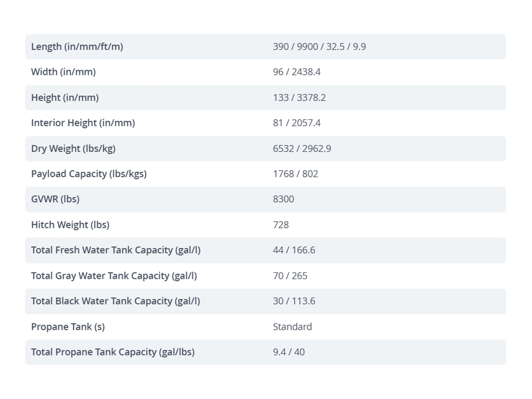Select the Propane Tank (s) Standard value
Image resolution: width=532 pixels, height=399 pixels.
pos(292,327)
